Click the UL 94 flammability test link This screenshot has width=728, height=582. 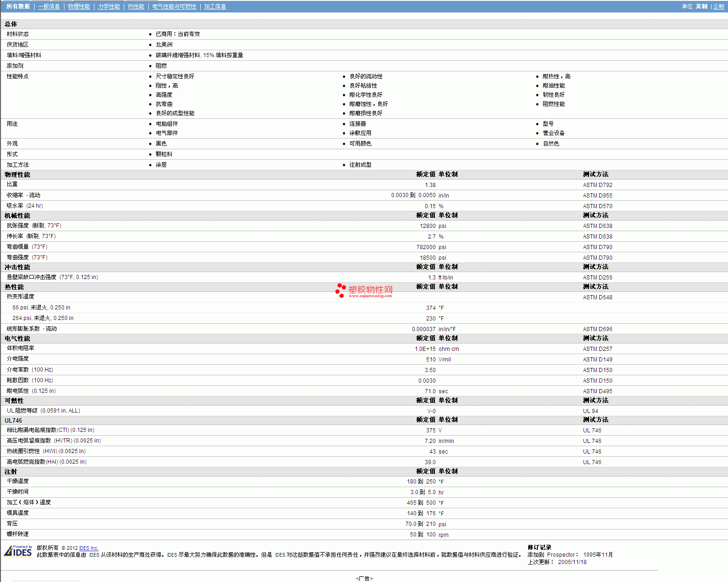590,411
